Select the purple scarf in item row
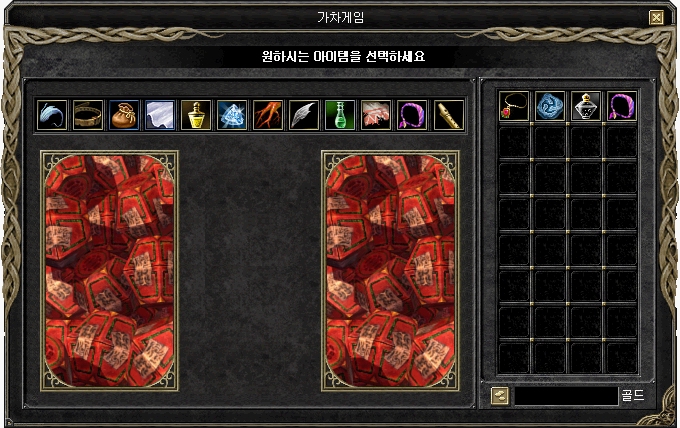The image size is (680, 428). point(412,115)
